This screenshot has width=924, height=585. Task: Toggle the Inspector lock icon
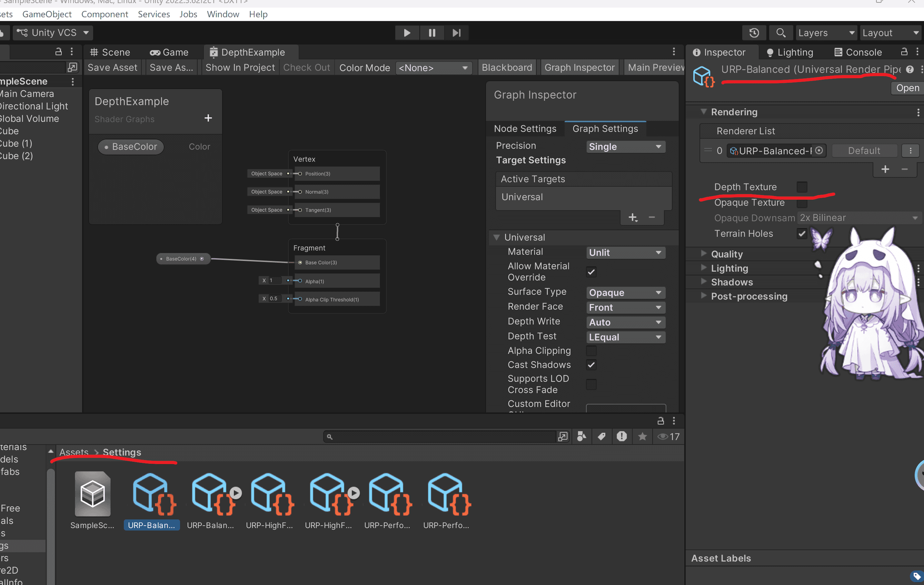coord(904,51)
